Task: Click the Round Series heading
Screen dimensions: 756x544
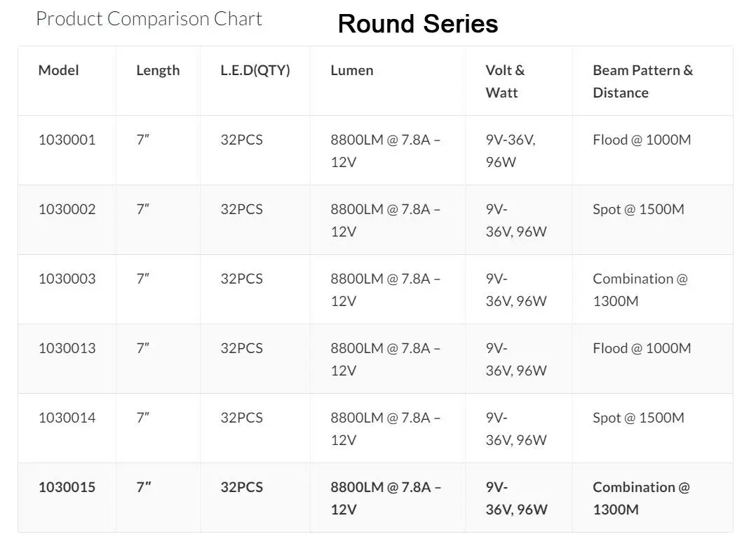Action: click(x=417, y=24)
